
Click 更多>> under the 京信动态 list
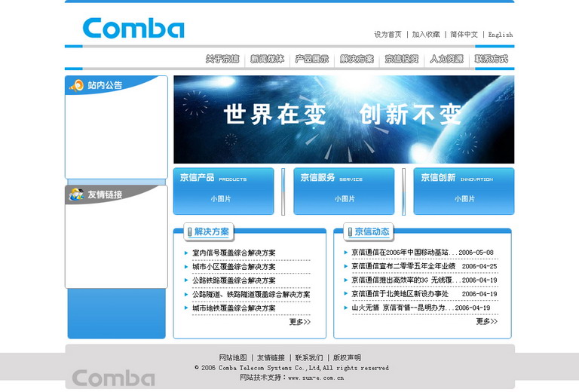[487, 321]
